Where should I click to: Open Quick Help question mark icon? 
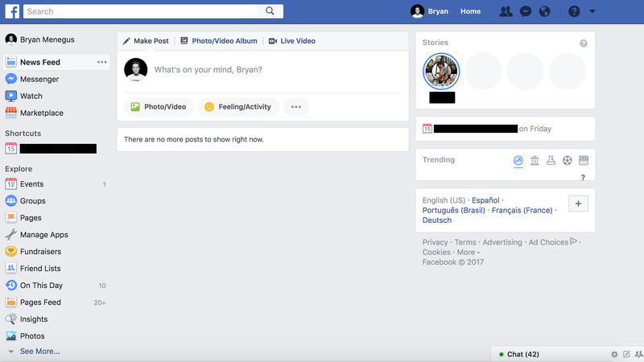point(574,11)
